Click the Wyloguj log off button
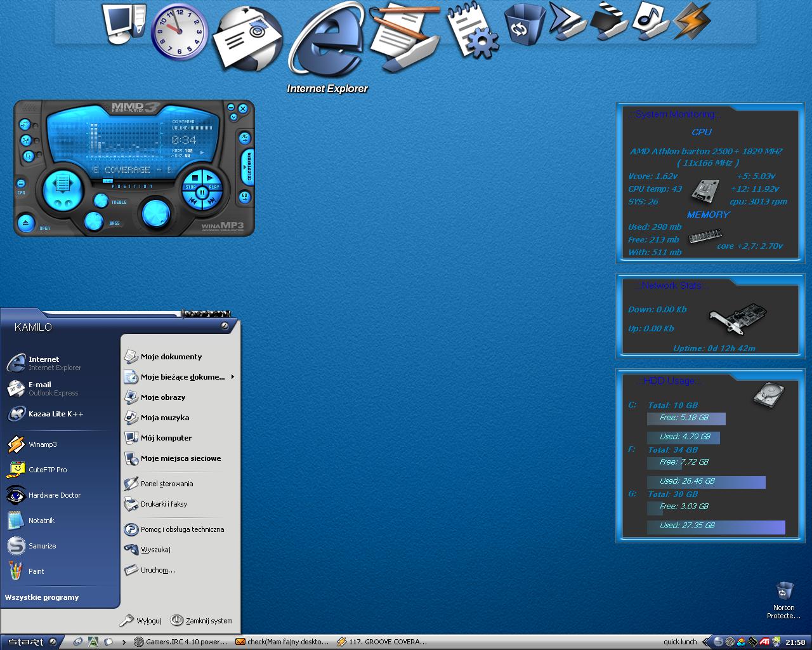The height and width of the screenshot is (650, 812). 141,620
